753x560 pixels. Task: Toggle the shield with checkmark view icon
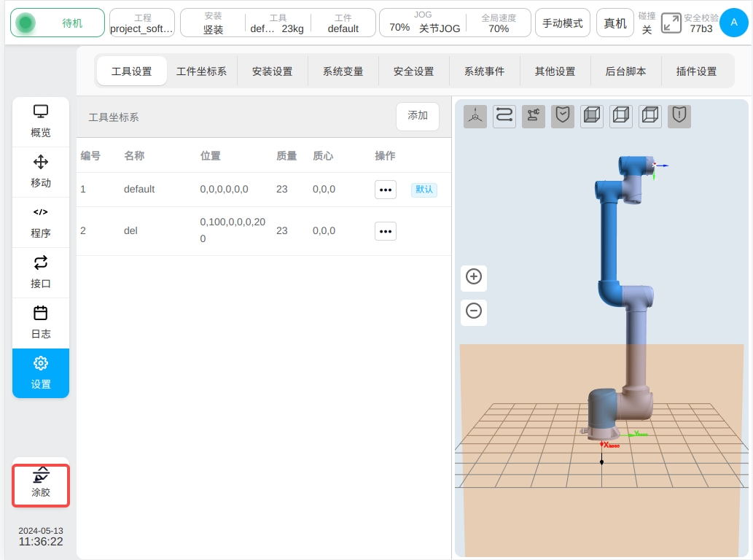pos(563,116)
